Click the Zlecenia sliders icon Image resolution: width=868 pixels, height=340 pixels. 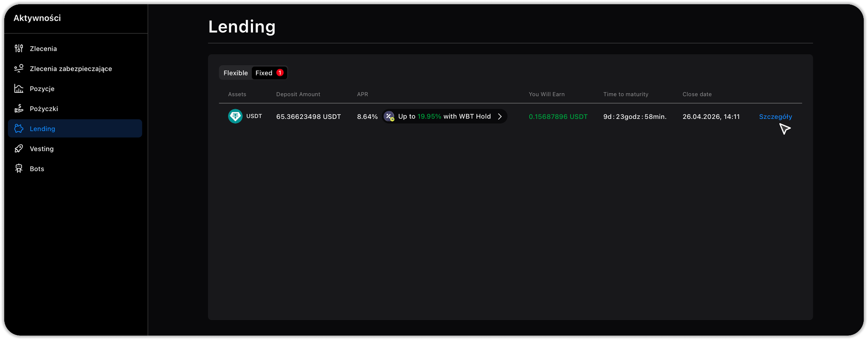tap(19, 48)
